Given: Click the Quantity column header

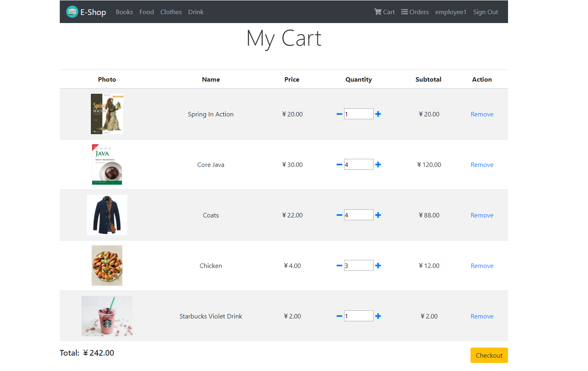Looking at the screenshot, I should (x=359, y=79).
